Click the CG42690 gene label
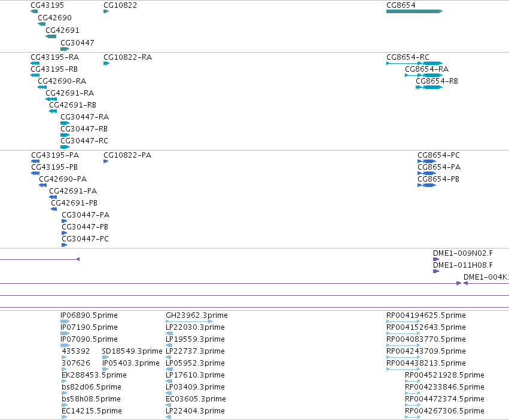Screen dimensions: 509x420 click(54, 17)
